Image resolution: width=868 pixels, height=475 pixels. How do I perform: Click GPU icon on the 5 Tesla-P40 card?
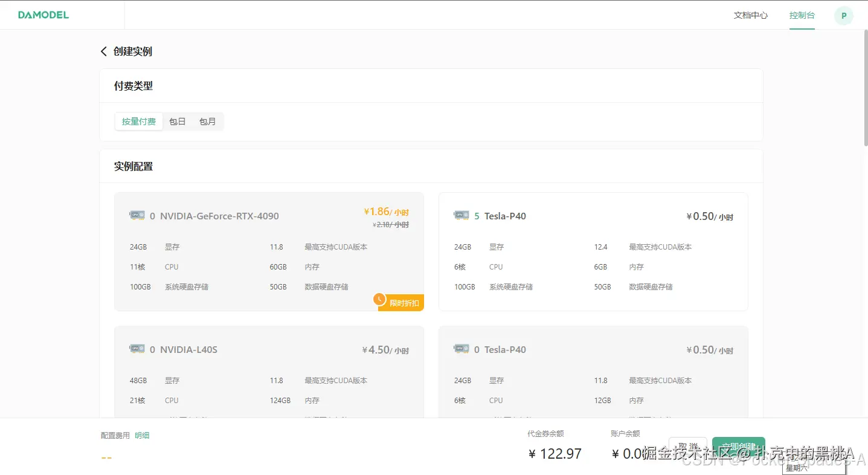click(x=461, y=215)
